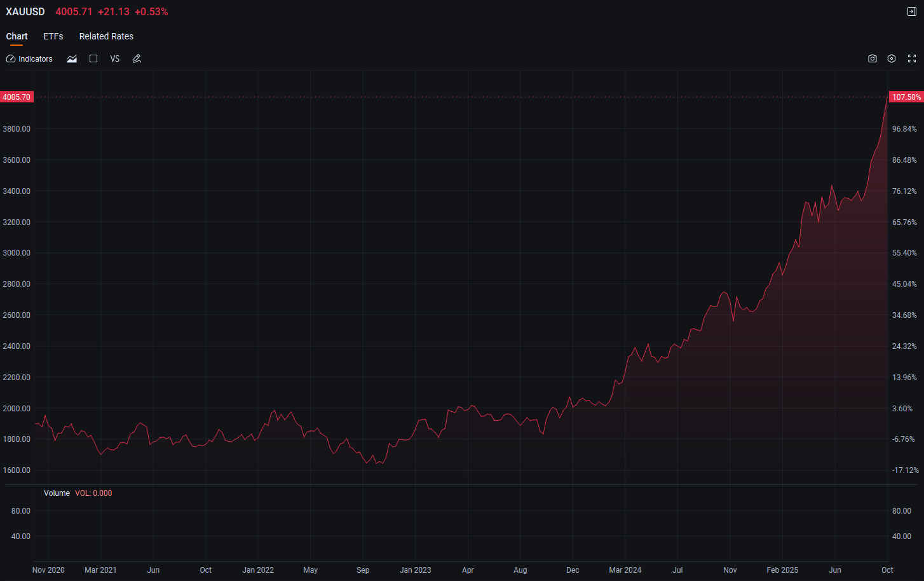This screenshot has width=924, height=581.
Task: Click the 2200.00 price axis label
Action: (x=17, y=378)
